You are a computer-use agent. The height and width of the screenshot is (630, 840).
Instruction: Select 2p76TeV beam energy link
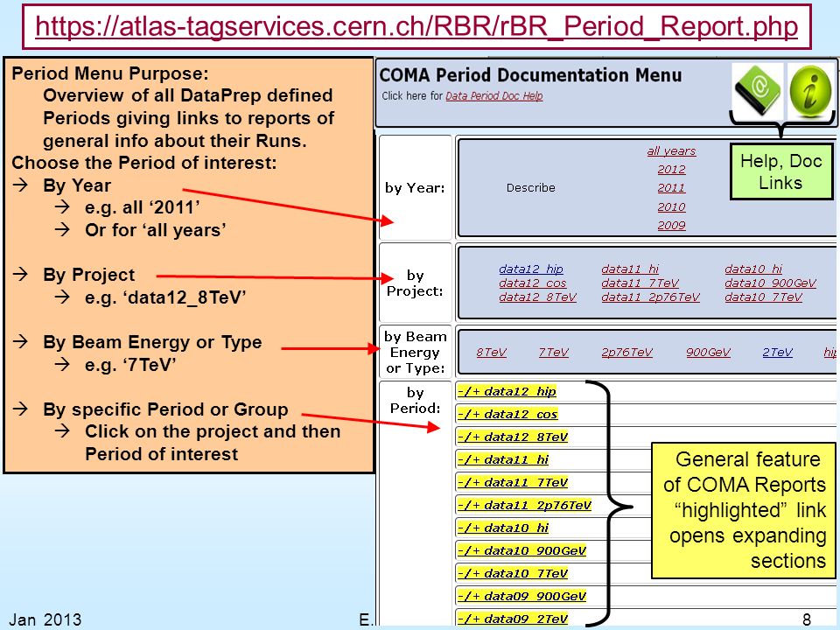coord(626,353)
